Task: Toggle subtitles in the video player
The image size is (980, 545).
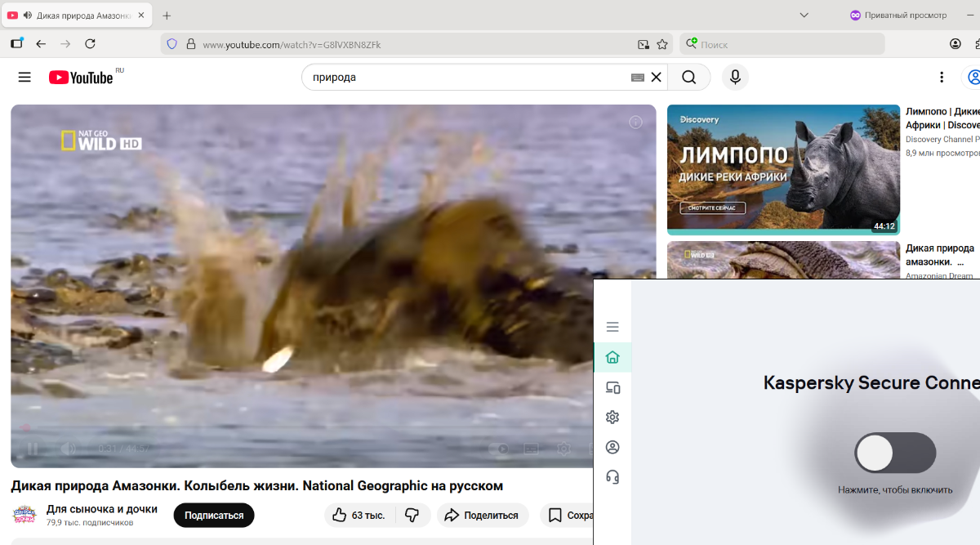Action: coord(531,449)
